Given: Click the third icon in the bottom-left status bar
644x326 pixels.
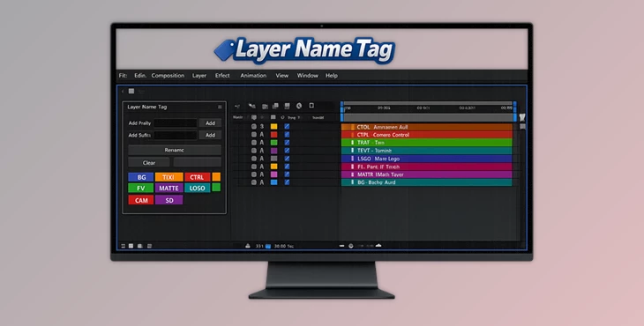Looking at the screenshot, I should point(140,246).
